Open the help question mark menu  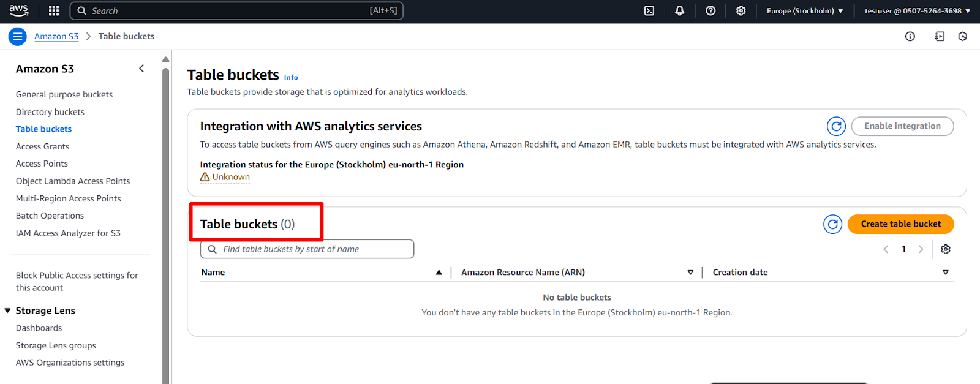coord(710,10)
